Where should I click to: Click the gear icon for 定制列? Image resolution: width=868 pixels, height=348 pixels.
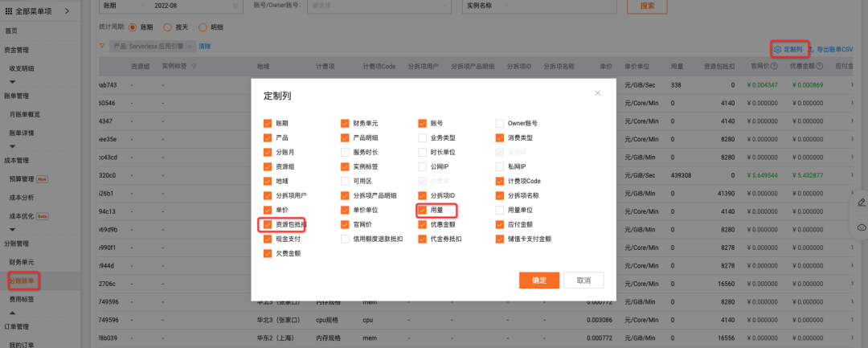[778, 49]
